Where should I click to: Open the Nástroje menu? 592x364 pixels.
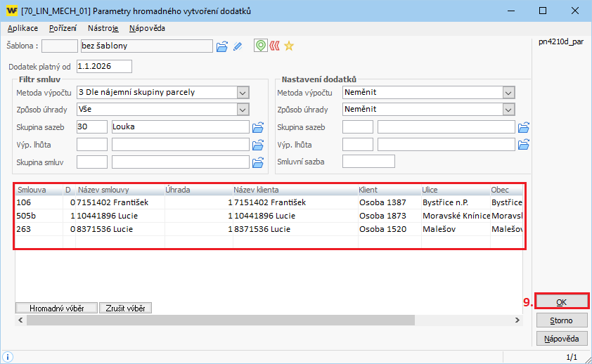(x=103, y=28)
